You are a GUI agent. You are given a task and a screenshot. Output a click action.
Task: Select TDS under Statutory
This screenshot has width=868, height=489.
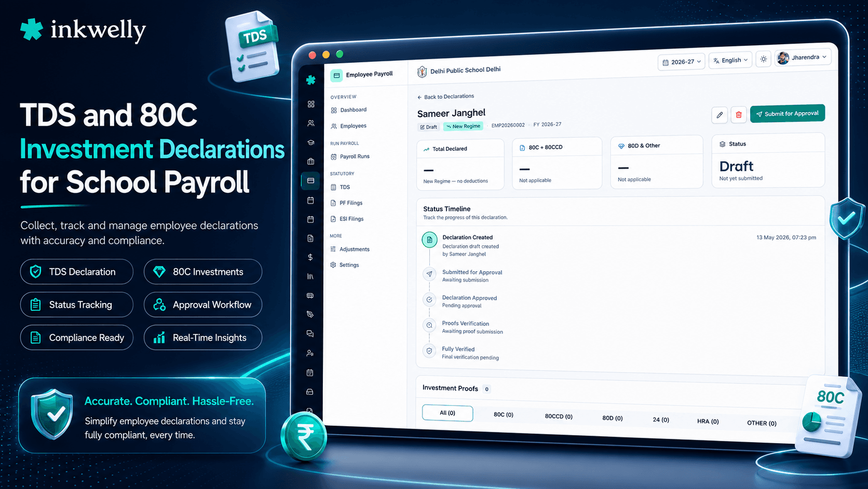(x=341, y=187)
